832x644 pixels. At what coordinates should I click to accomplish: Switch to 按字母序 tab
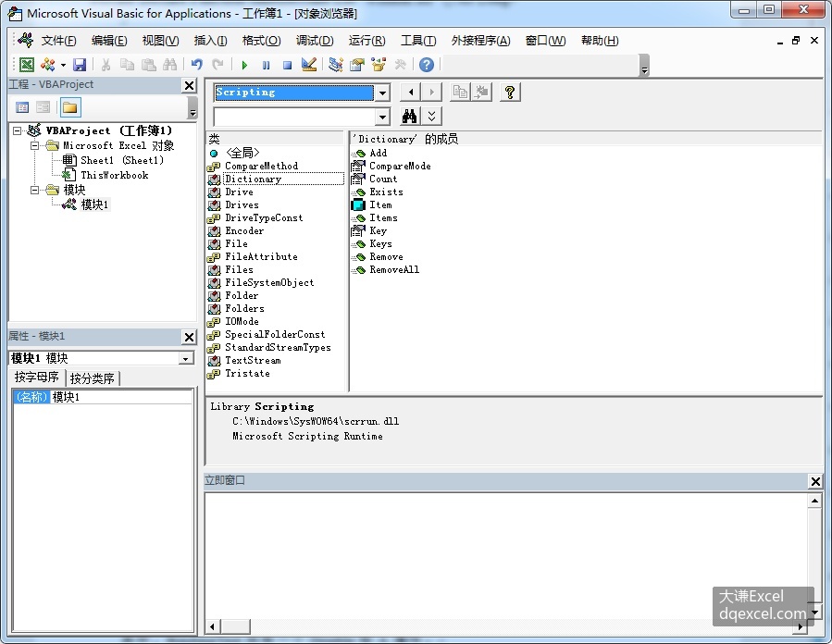[x=37, y=378]
